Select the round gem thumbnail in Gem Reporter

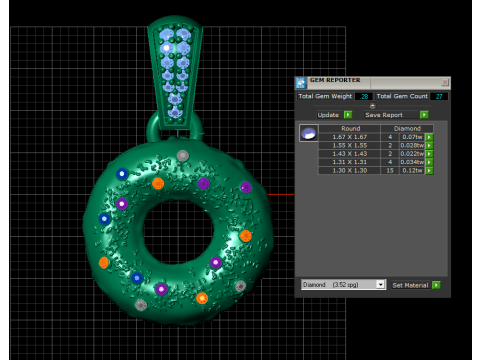click(309, 133)
